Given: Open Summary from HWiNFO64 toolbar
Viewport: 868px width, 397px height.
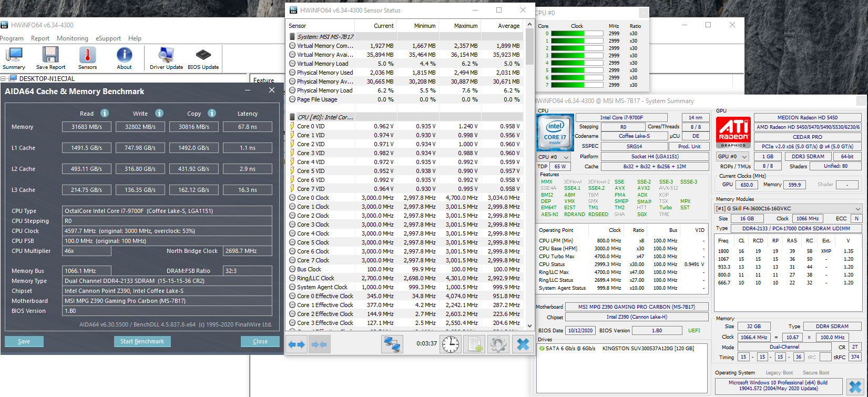Looking at the screenshot, I should pos(14,58).
